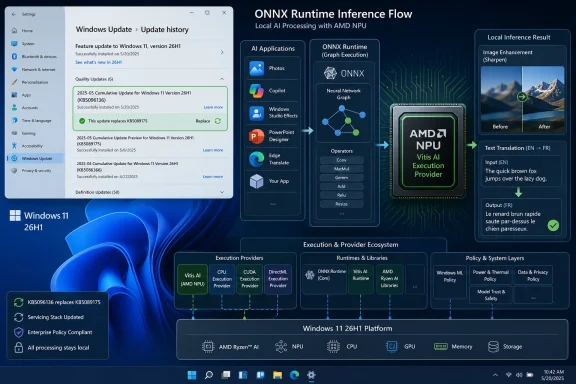Select the DirectML Execution Provider card
Image resolution: width=576 pixels, height=384 pixels.
278,279
